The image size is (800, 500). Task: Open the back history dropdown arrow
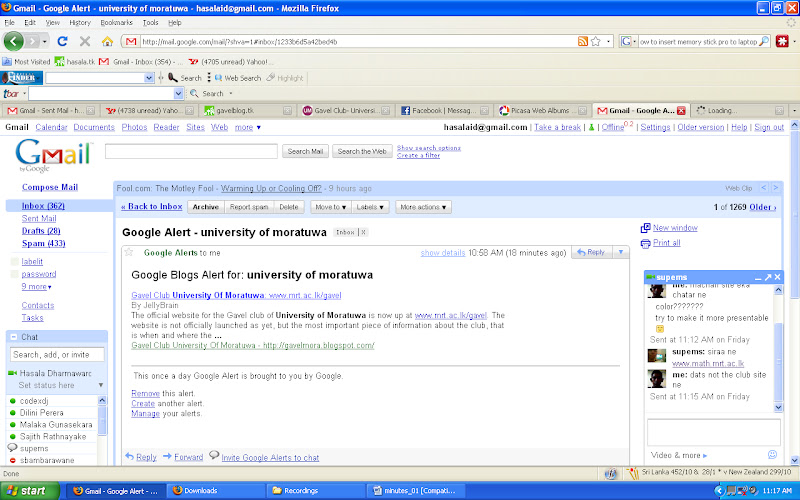pyautogui.click(x=45, y=41)
